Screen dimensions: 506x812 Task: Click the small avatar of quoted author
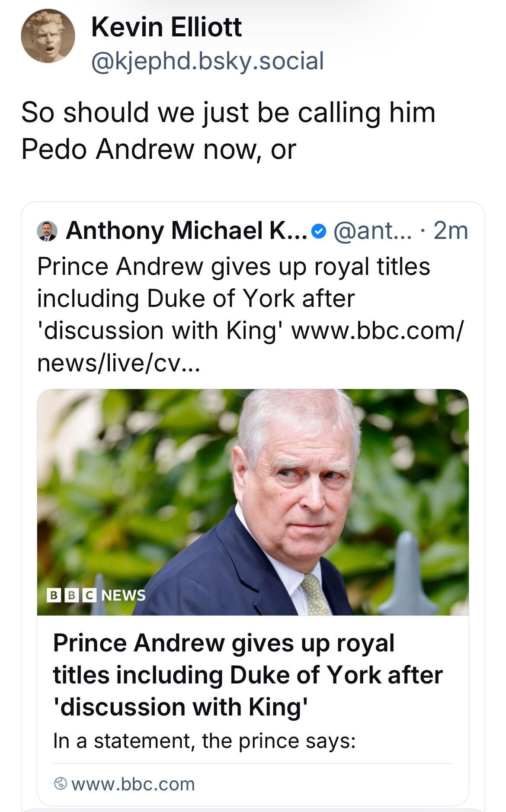click(47, 231)
